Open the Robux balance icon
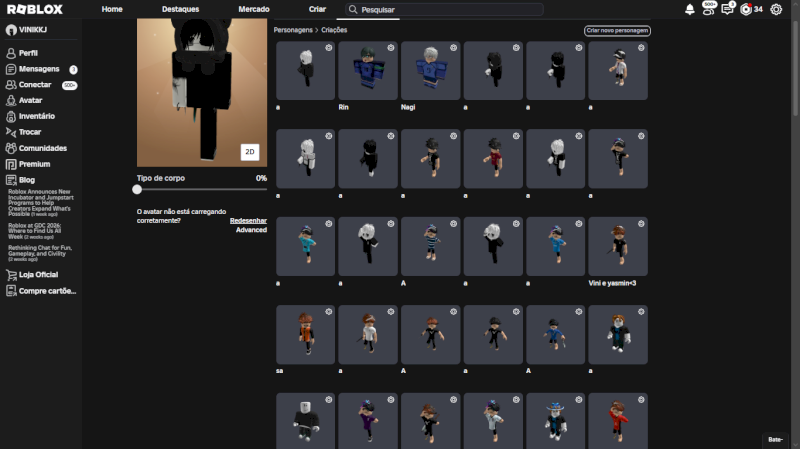 pos(746,9)
